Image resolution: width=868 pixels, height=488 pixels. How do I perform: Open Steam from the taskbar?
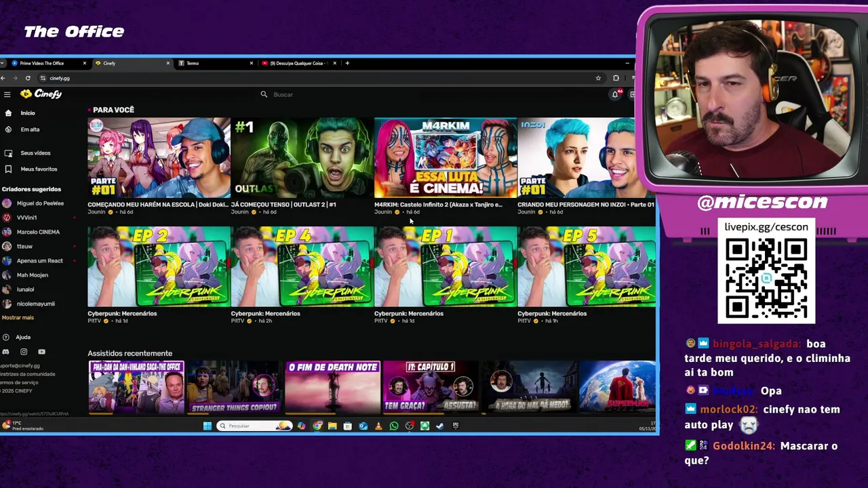(x=440, y=426)
